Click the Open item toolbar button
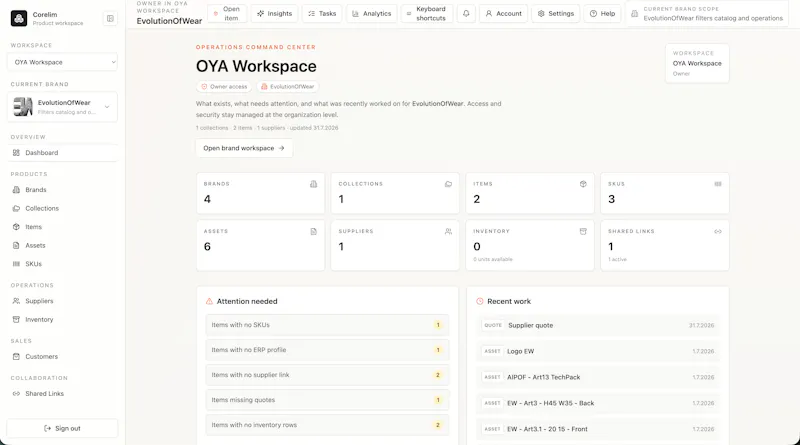The image size is (800, 445). tap(227, 14)
